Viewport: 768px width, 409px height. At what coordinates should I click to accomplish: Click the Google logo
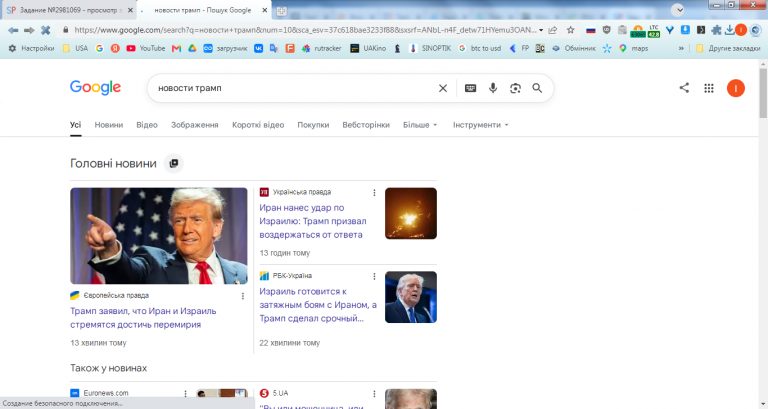pos(96,88)
